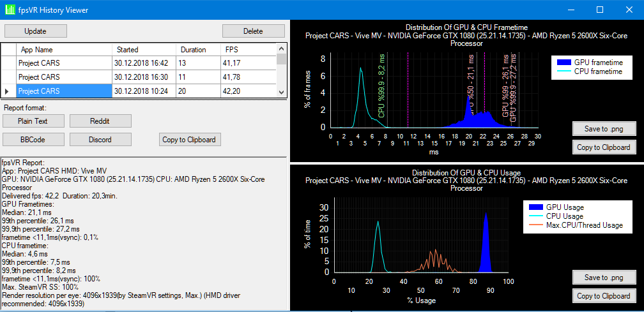
Task: Click the 30.12.2018 16:30 started cell
Action: coord(144,77)
